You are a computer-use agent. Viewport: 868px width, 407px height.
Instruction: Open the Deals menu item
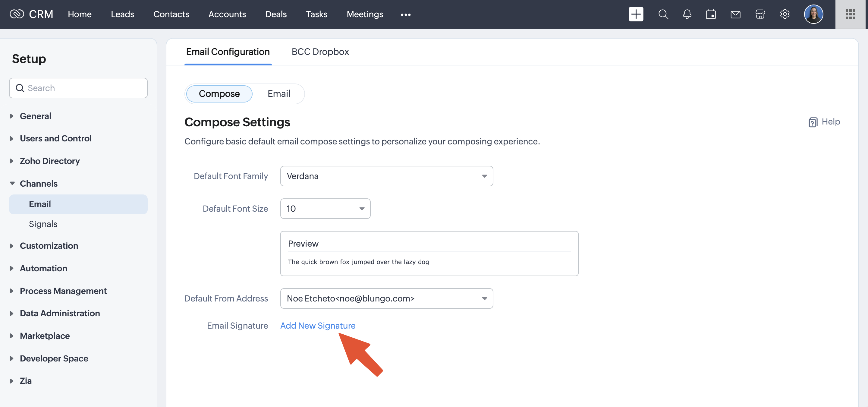pyautogui.click(x=276, y=14)
